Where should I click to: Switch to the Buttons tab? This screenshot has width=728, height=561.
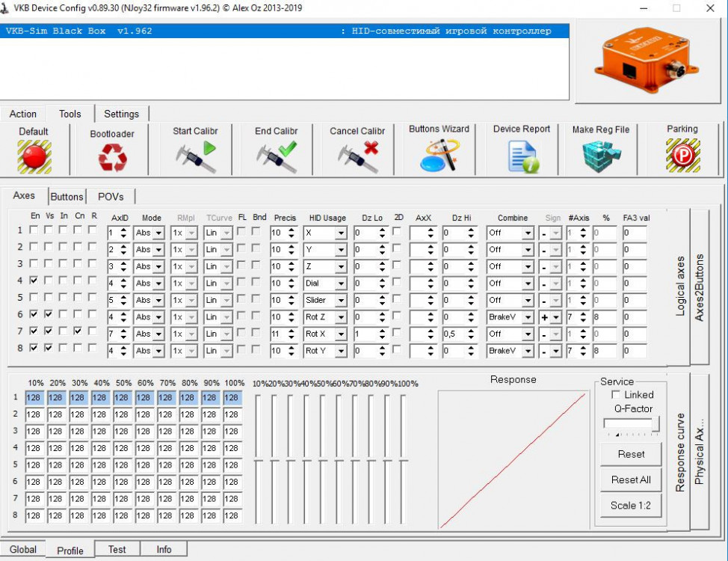67,197
